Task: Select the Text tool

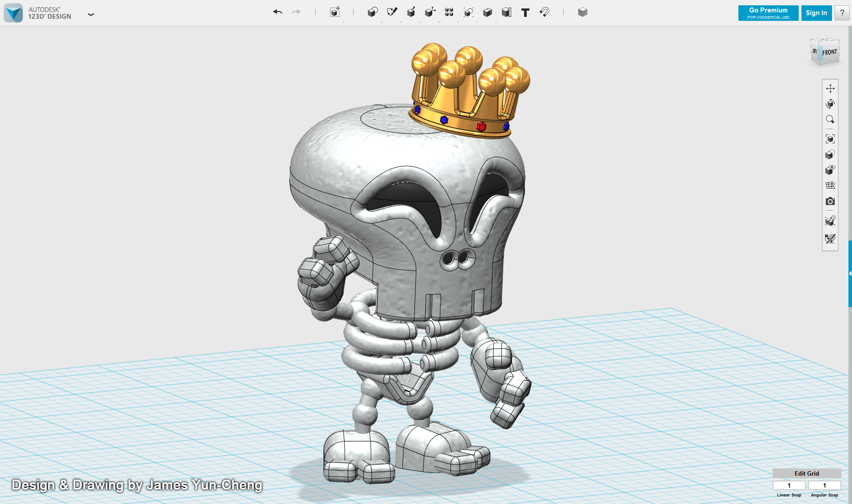Action: 525,12
